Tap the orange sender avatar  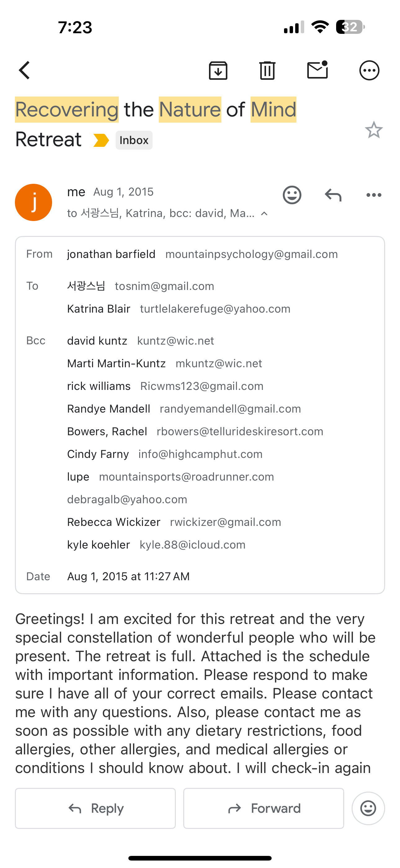pyautogui.click(x=34, y=202)
